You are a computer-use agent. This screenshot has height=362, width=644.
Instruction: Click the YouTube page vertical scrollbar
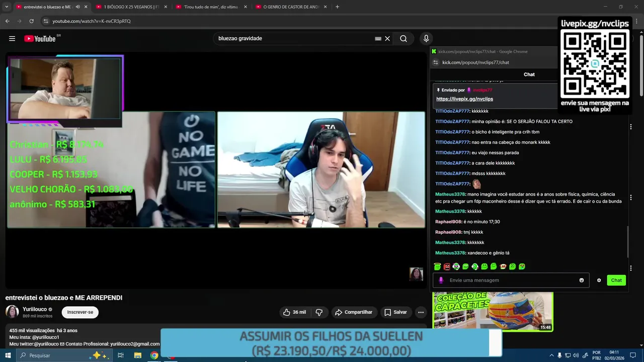(641, 65)
